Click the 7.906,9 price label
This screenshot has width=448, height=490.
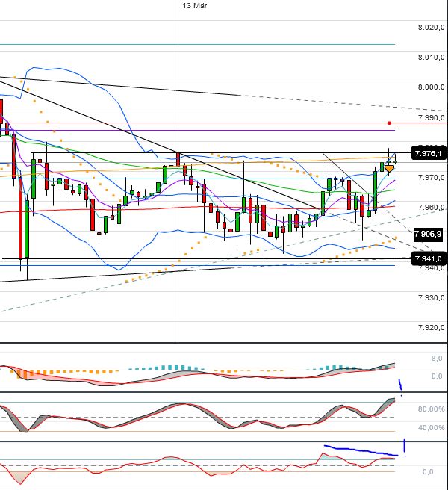[428, 234]
